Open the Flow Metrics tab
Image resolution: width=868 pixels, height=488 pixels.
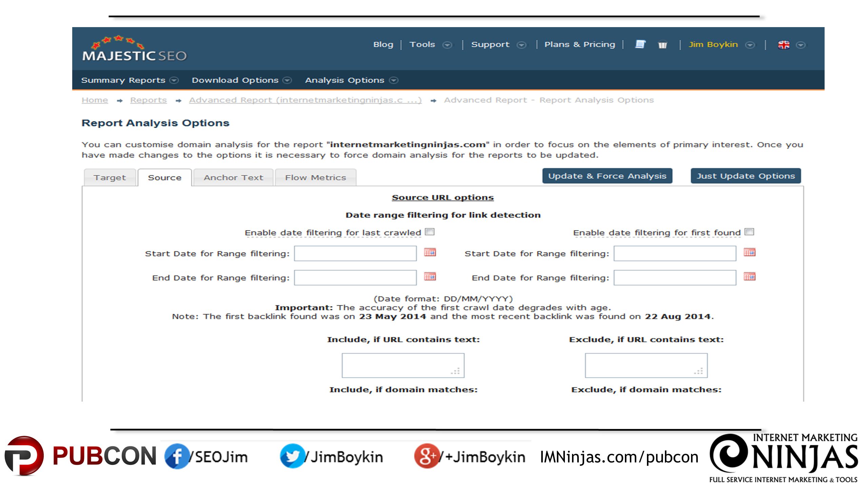(315, 178)
